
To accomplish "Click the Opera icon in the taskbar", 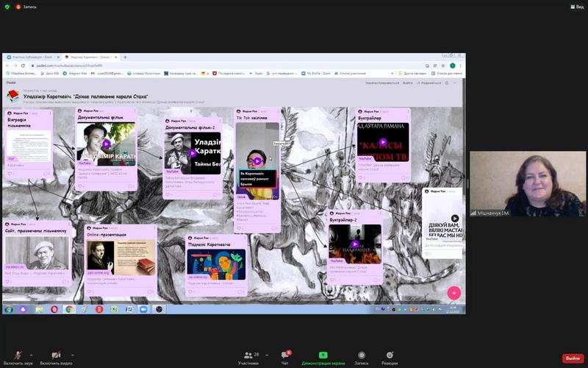I will (x=54, y=309).
